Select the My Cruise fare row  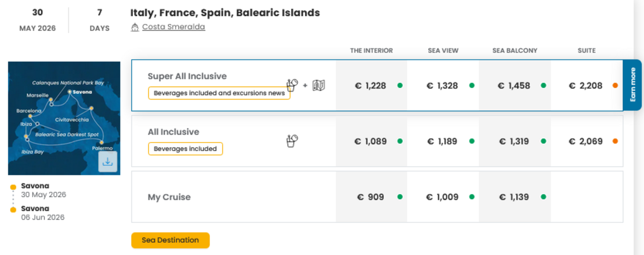[169, 197]
